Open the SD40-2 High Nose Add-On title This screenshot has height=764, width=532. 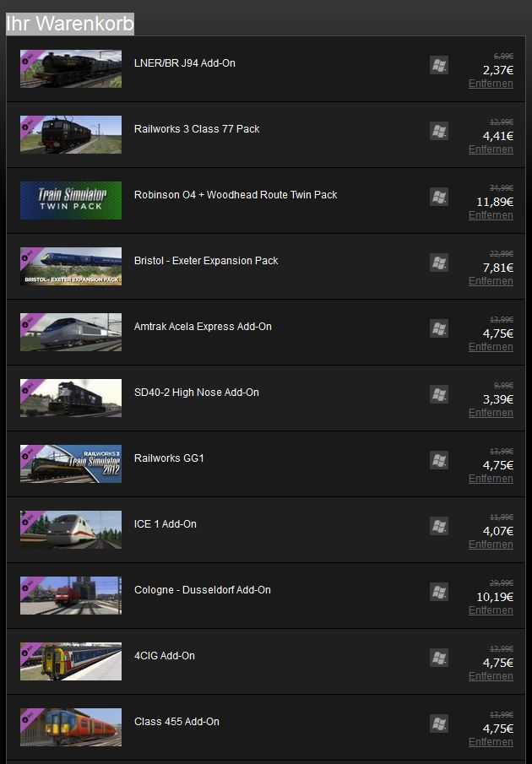pos(196,393)
